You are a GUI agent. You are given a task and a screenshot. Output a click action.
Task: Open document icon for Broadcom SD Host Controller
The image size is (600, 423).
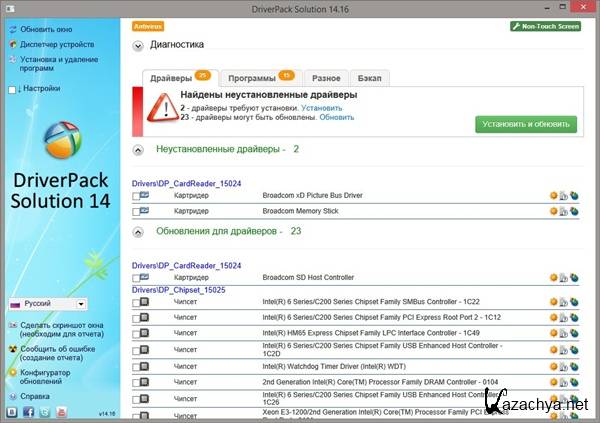[564, 277]
